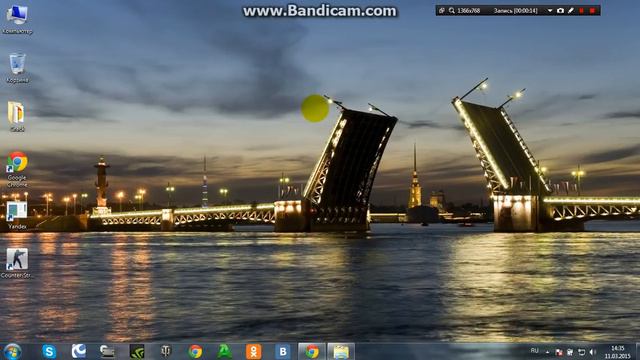Click the gray device icon in taskbar
This screenshot has height=360, width=640.
point(107,351)
